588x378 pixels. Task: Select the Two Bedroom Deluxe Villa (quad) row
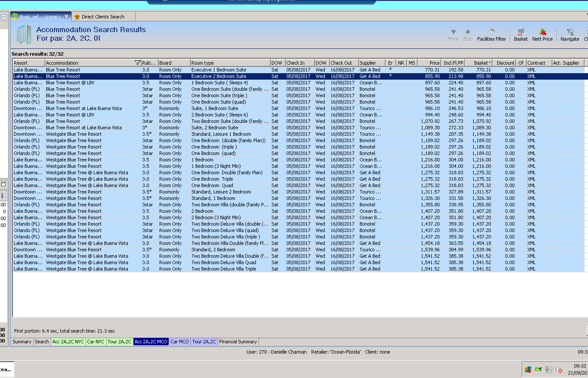coord(298,230)
